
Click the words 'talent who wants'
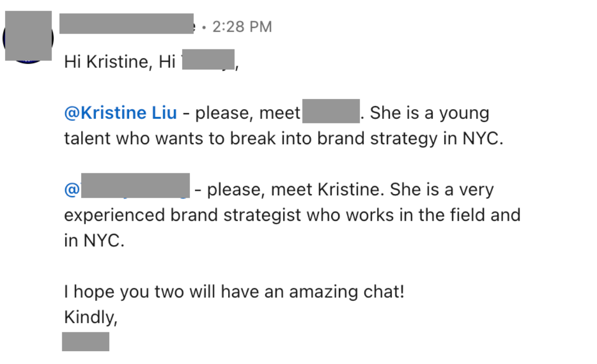pyautogui.click(x=133, y=139)
